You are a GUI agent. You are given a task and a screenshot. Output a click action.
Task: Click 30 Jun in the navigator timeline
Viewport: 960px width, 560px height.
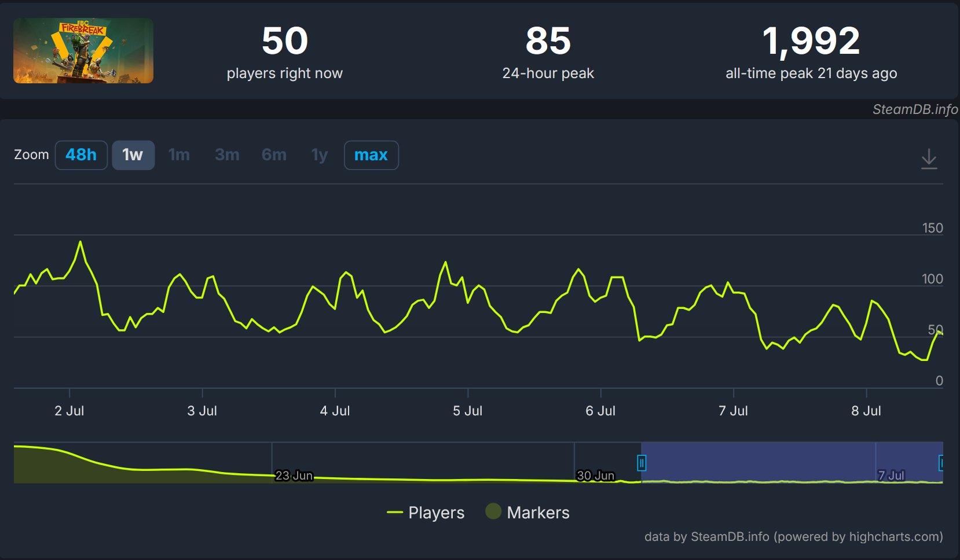[x=595, y=476]
